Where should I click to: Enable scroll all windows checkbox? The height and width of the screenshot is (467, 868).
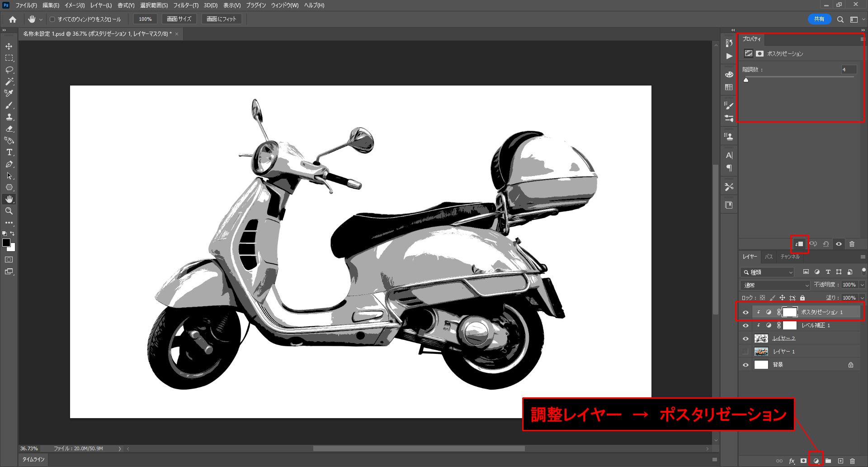tap(52, 19)
